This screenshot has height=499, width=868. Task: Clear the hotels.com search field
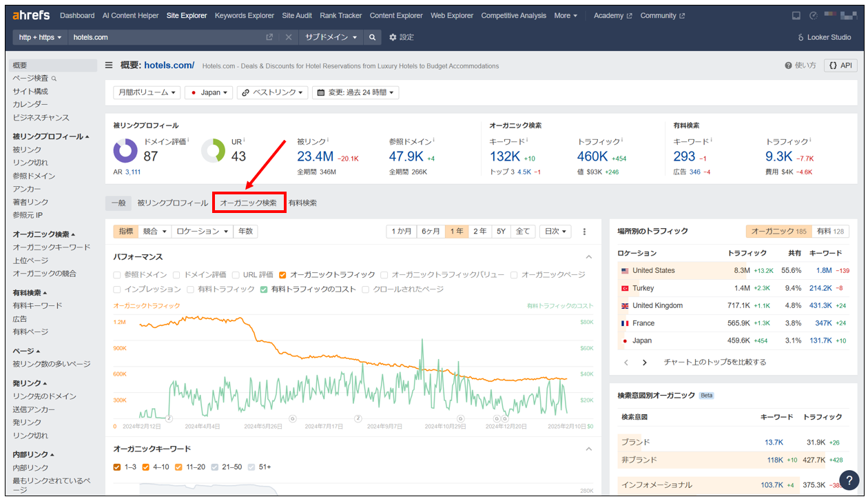click(x=289, y=37)
